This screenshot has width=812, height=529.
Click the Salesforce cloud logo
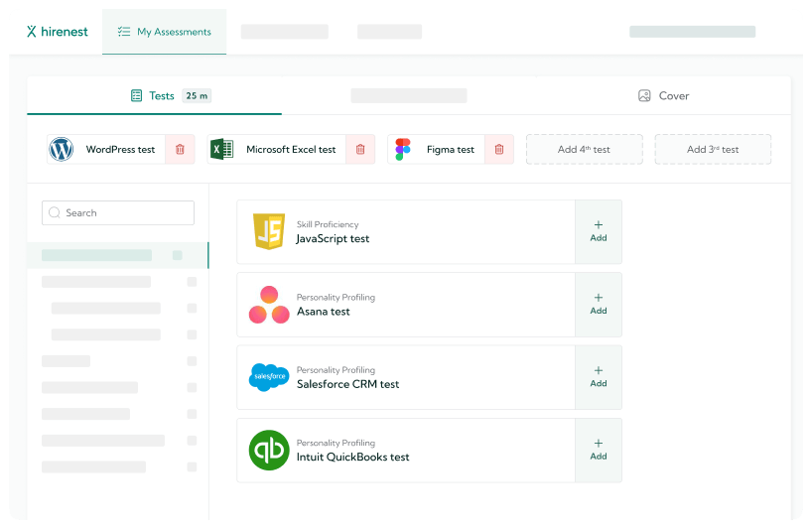[x=269, y=377]
